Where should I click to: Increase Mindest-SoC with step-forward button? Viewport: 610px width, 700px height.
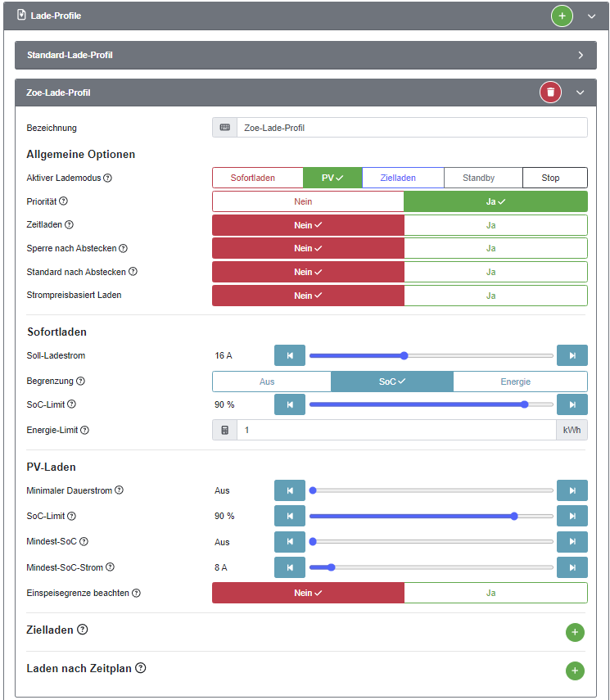coord(572,541)
